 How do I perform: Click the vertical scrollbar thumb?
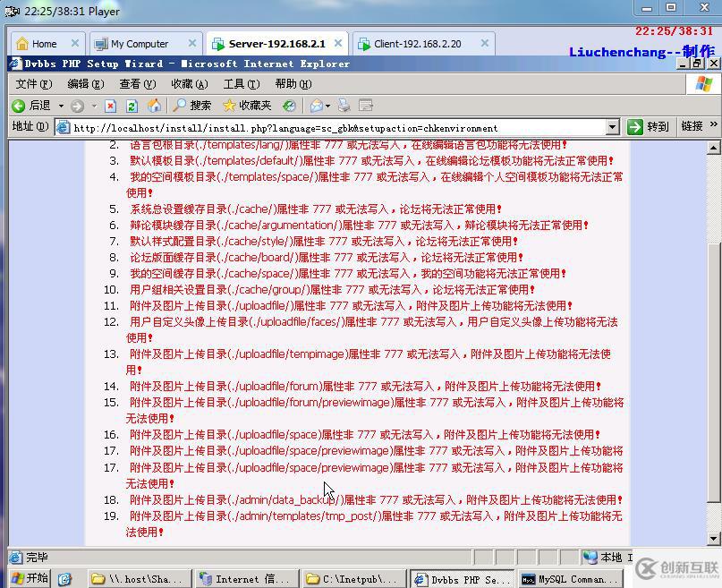(713, 371)
